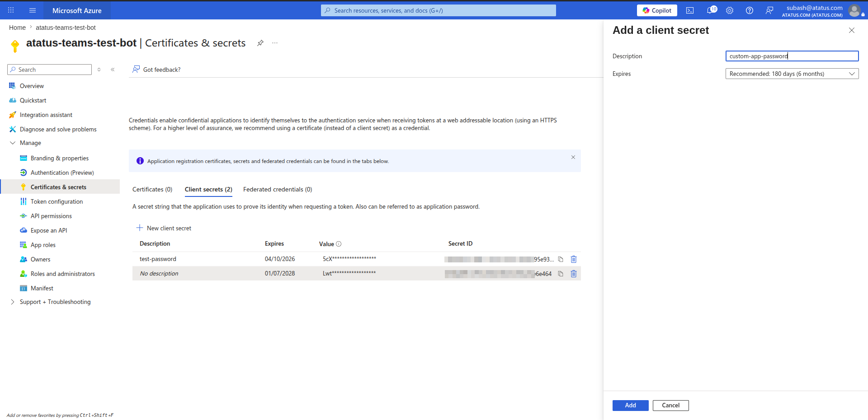Open atatus-teams-test-bot breadcrumb
Image resolution: width=868 pixels, height=420 pixels.
pyautogui.click(x=66, y=28)
